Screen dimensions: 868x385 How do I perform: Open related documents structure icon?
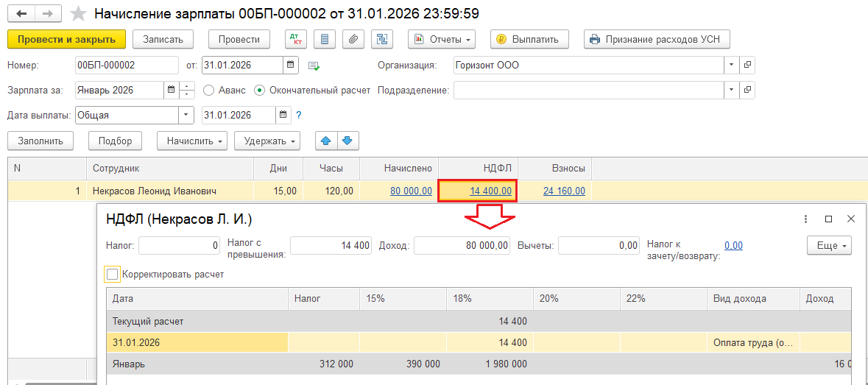[x=382, y=39]
